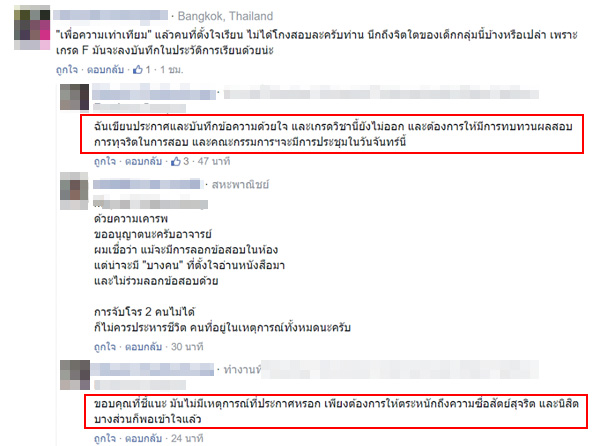The height and width of the screenshot is (446, 600).
Task: Click the 47 นาที timestamp
Action: (x=214, y=161)
